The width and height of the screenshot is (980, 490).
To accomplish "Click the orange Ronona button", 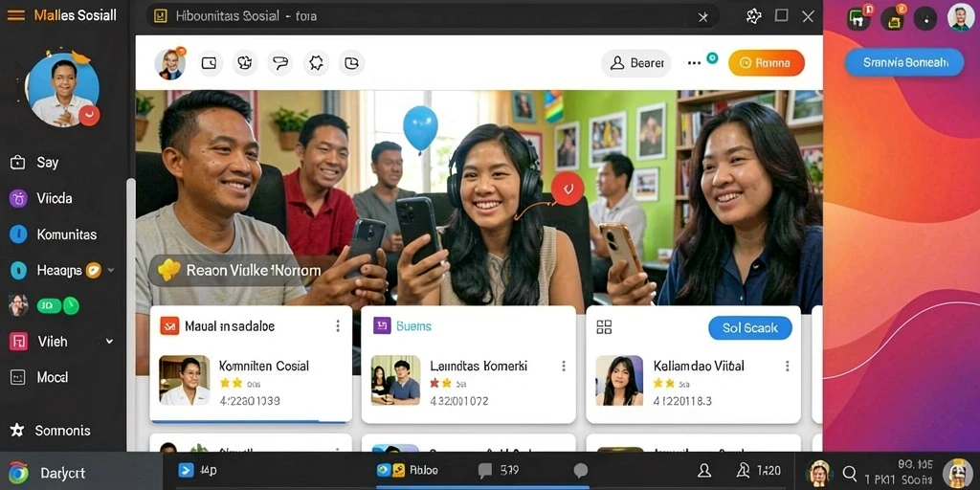I will (767, 63).
